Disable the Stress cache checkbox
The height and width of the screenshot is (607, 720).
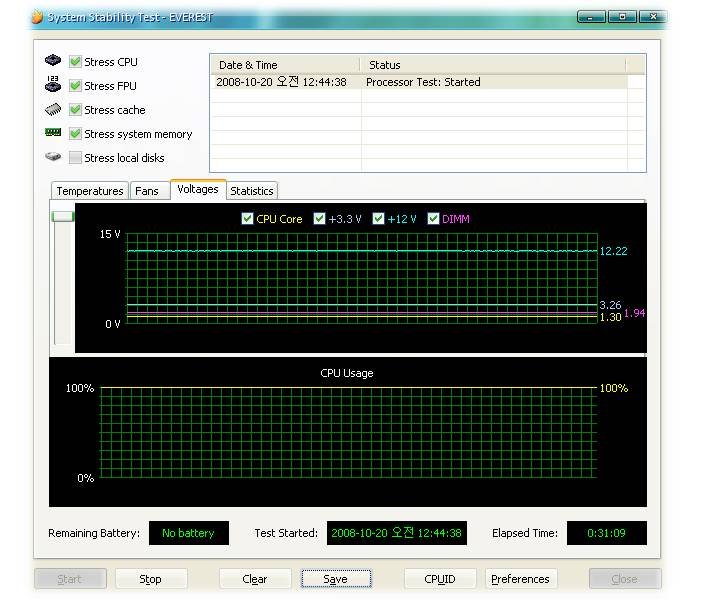pos(75,110)
